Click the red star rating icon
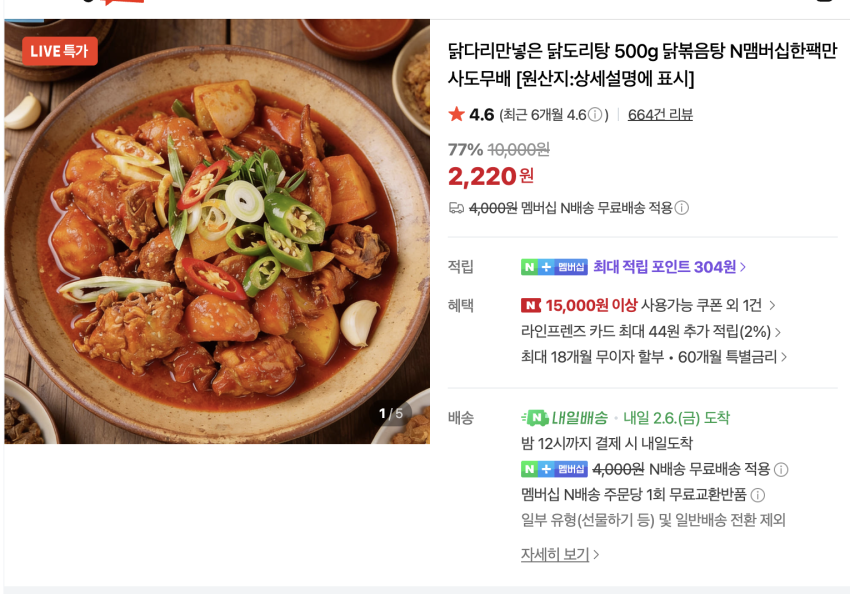This screenshot has width=850, height=594. click(x=456, y=114)
